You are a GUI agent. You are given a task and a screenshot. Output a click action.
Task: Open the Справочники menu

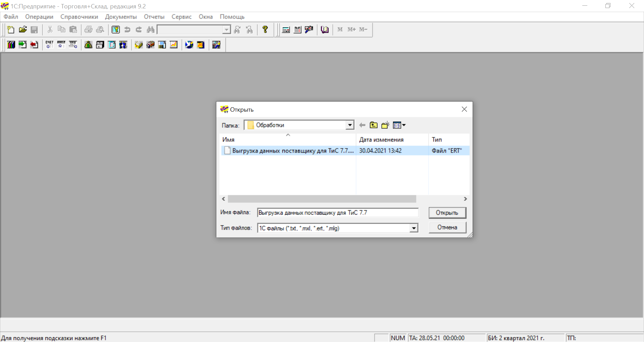[x=79, y=17]
